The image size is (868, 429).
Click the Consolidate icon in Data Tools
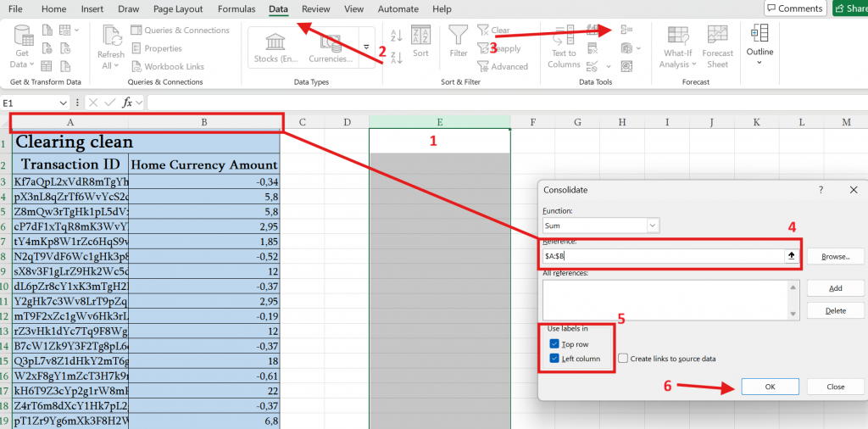click(x=626, y=30)
